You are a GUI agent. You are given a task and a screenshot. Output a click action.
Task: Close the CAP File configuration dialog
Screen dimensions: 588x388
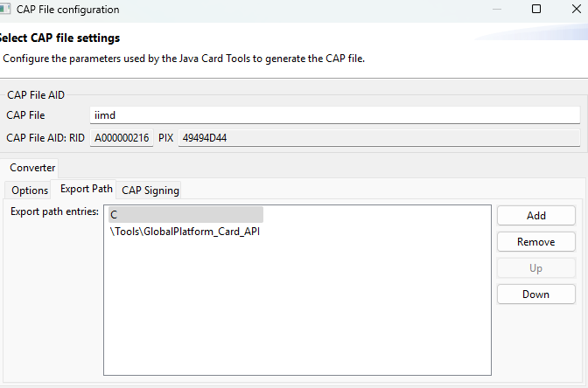(x=577, y=9)
